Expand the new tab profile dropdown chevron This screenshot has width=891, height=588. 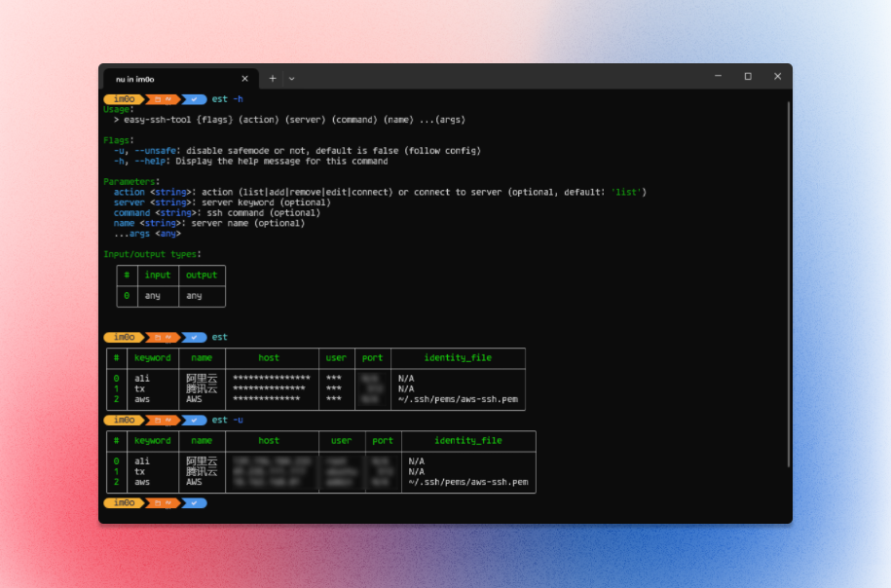(291, 79)
